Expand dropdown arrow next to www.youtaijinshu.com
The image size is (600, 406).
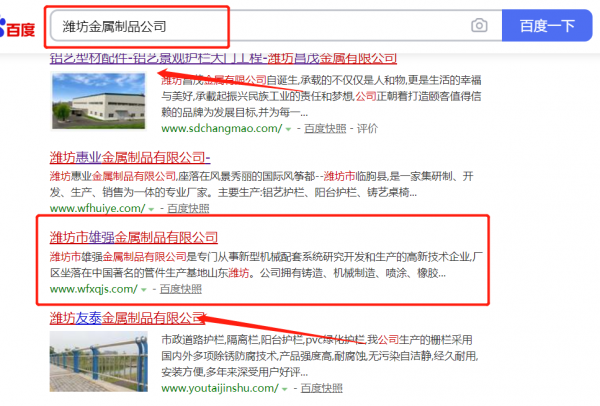(x=284, y=389)
